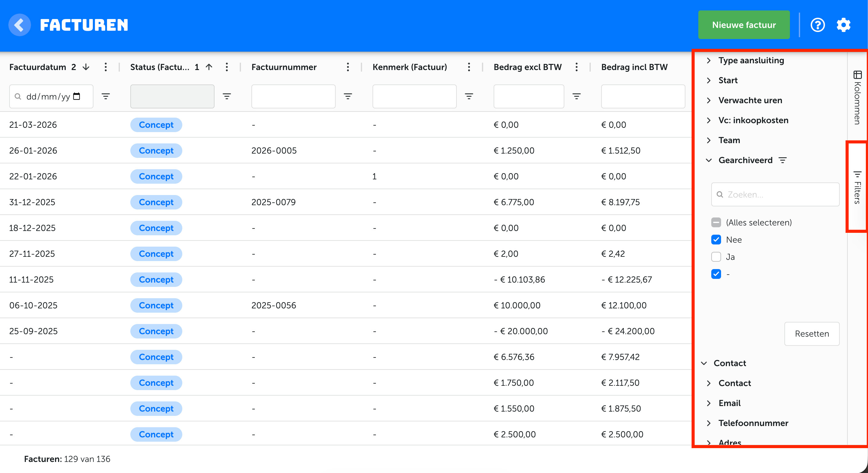Click the Factuurnummer filter text field
Viewport: 868px width, 473px height.
coord(293,96)
